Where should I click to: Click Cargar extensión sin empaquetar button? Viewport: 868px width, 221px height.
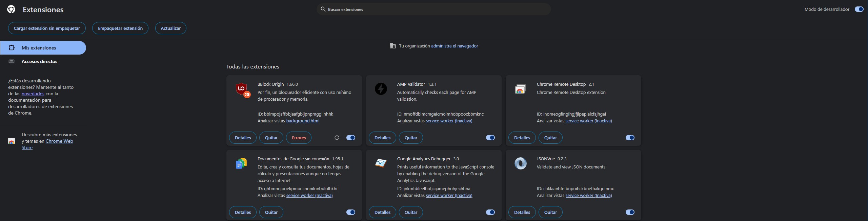[x=47, y=28]
